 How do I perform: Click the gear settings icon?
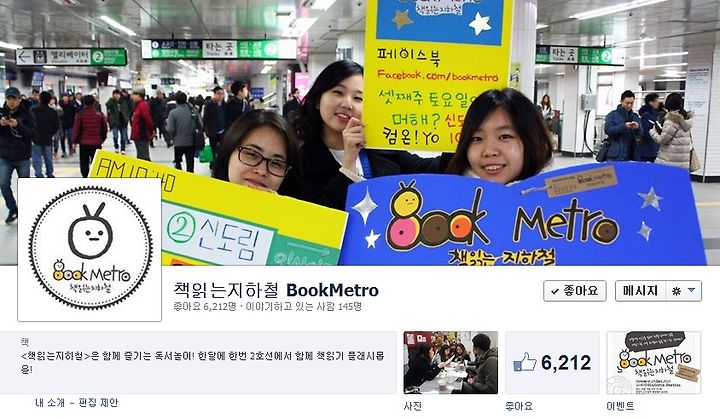coord(676,291)
